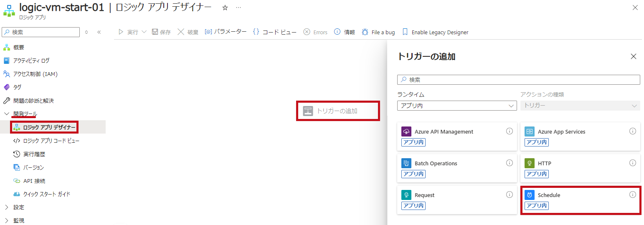Expand the 設定 section
Screen dimensions: 644x225
pyautogui.click(x=7, y=207)
